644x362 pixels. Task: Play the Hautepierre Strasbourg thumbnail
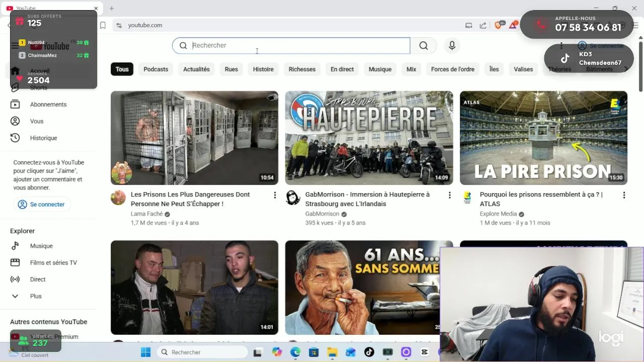(369, 138)
